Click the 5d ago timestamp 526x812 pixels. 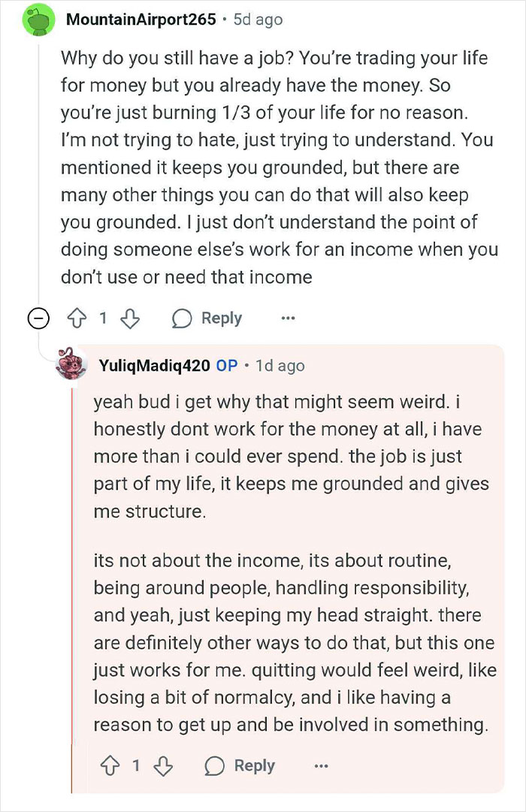257,20
